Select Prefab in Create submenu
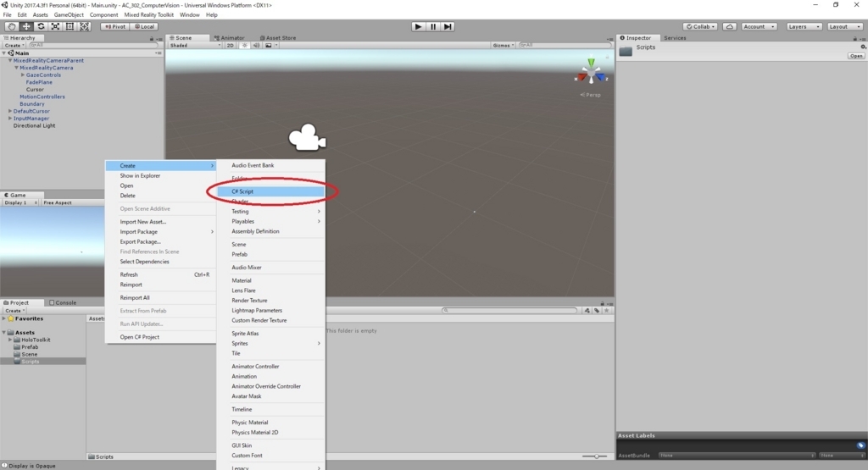 pos(270,254)
